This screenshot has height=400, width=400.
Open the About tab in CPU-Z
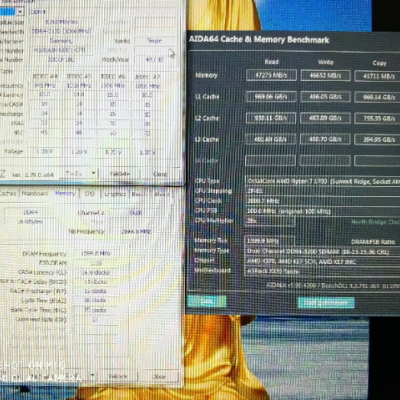point(161,194)
